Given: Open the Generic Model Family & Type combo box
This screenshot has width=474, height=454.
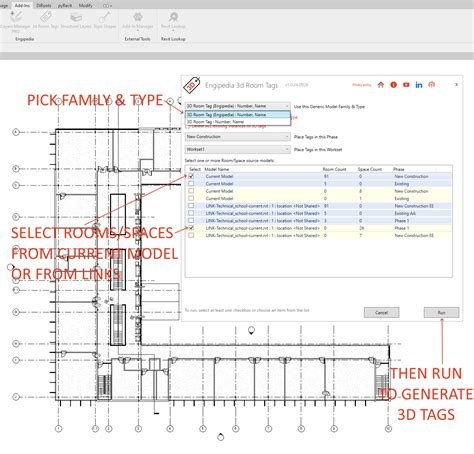Looking at the screenshot, I should click(238, 106).
